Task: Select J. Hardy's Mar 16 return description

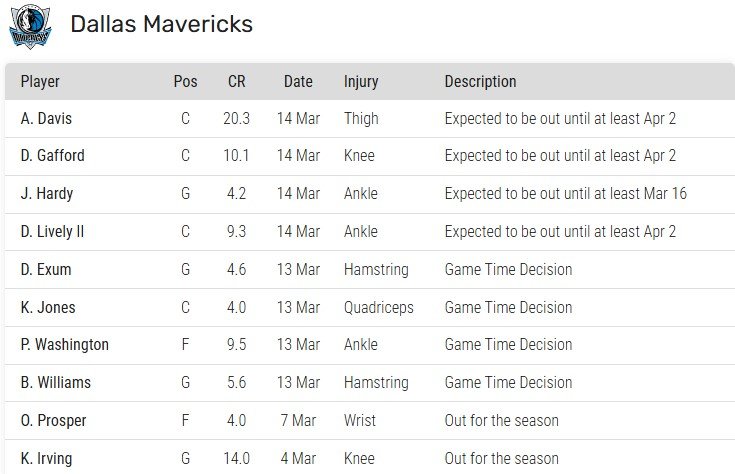Action: (565, 194)
